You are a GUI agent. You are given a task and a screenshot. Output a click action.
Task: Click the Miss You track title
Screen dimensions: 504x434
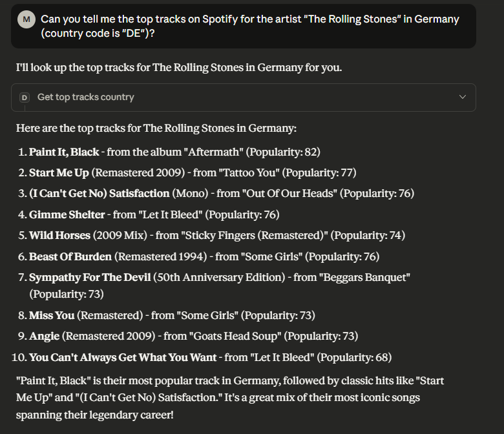point(52,315)
